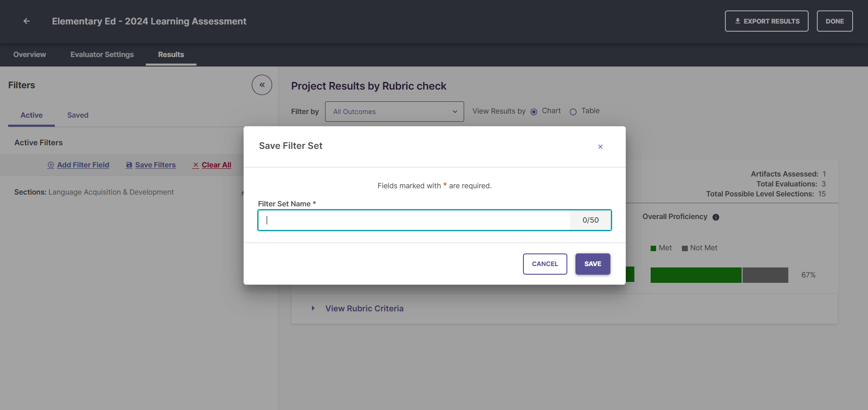Click Total Possible Level Selections: 15 text
The height and width of the screenshot is (410, 868).
click(766, 194)
